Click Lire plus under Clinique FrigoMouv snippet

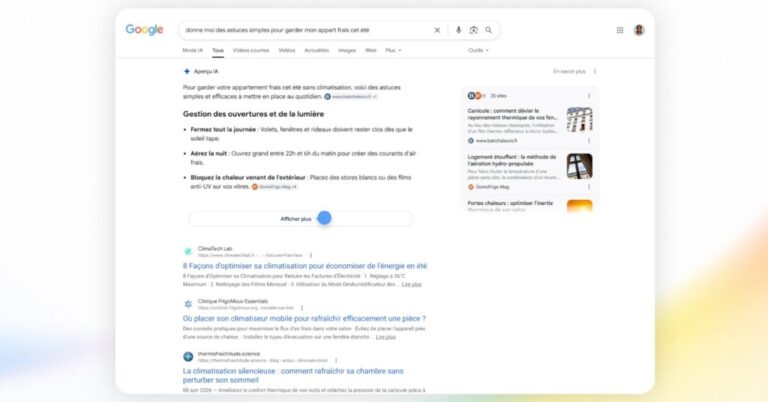(x=385, y=337)
